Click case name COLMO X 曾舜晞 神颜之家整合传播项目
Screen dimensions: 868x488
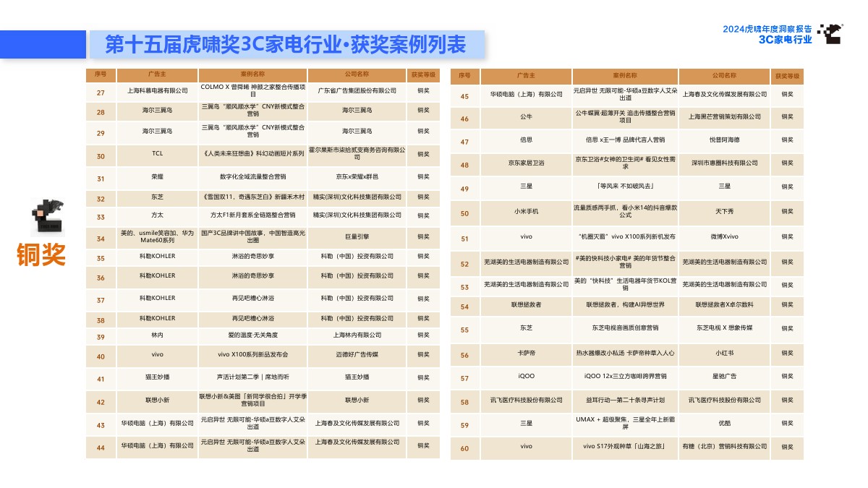252,91
